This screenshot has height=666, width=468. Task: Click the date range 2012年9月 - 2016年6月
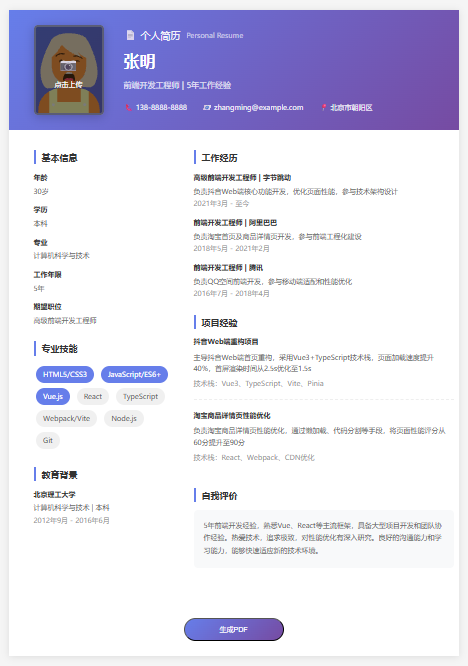pyautogui.click(x=71, y=520)
